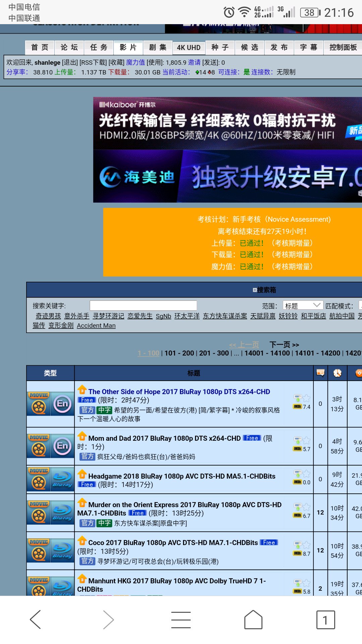Download Headgame 2018 torrent via arrow icon

(x=298, y=474)
